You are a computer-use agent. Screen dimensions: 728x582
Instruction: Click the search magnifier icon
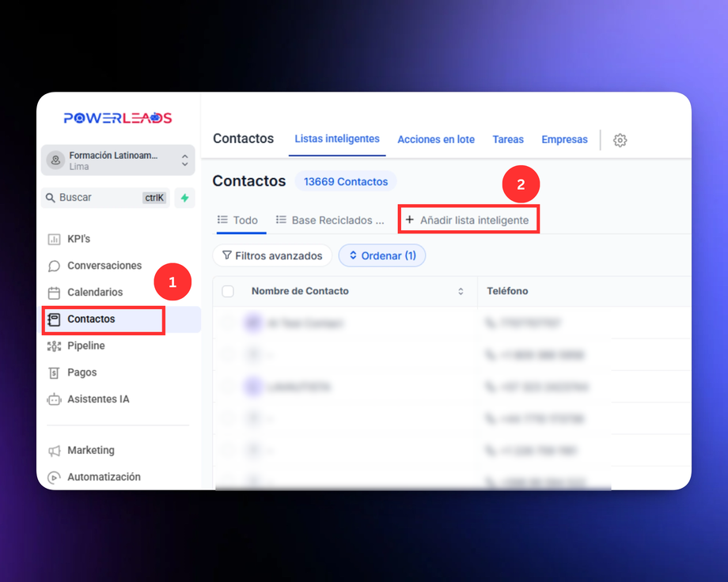50,198
